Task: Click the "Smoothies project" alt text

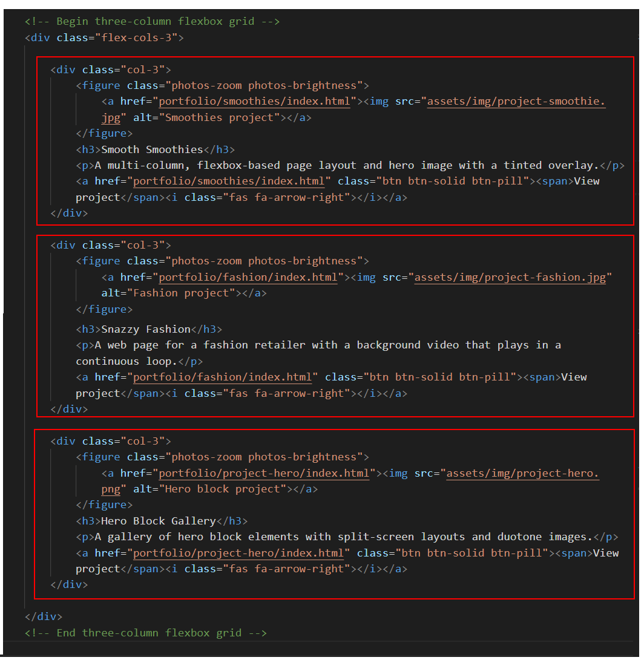Action: [x=222, y=117]
